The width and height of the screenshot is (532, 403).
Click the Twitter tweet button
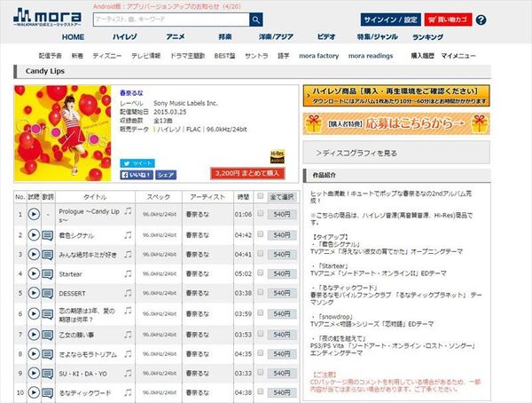137,163
